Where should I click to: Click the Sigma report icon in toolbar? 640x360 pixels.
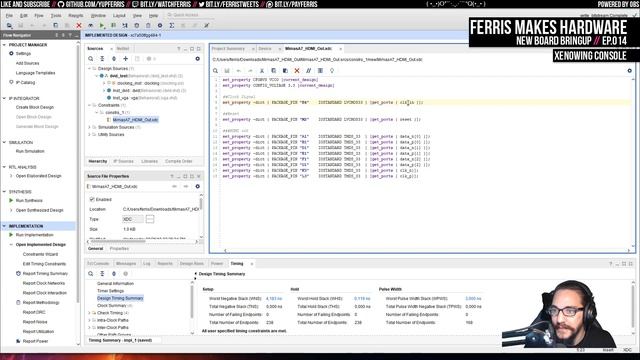(x=171, y=25)
